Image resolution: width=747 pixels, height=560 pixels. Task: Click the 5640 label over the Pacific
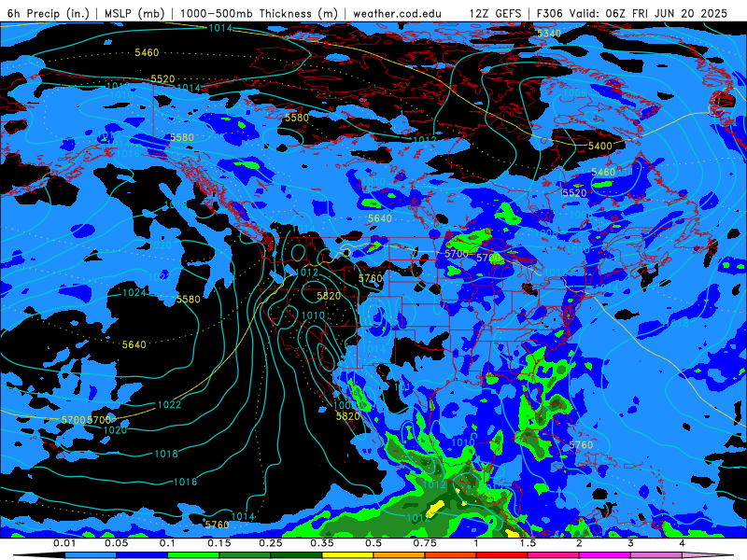pos(134,344)
